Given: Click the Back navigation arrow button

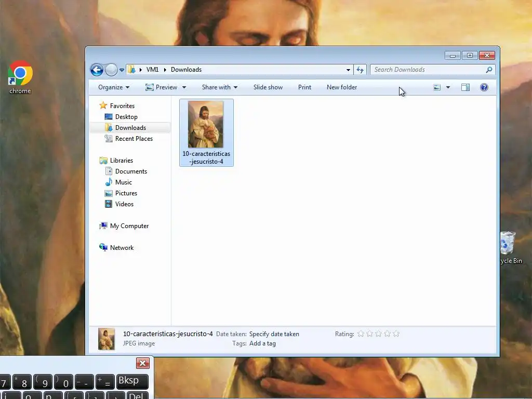Looking at the screenshot, I should point(97,70).
